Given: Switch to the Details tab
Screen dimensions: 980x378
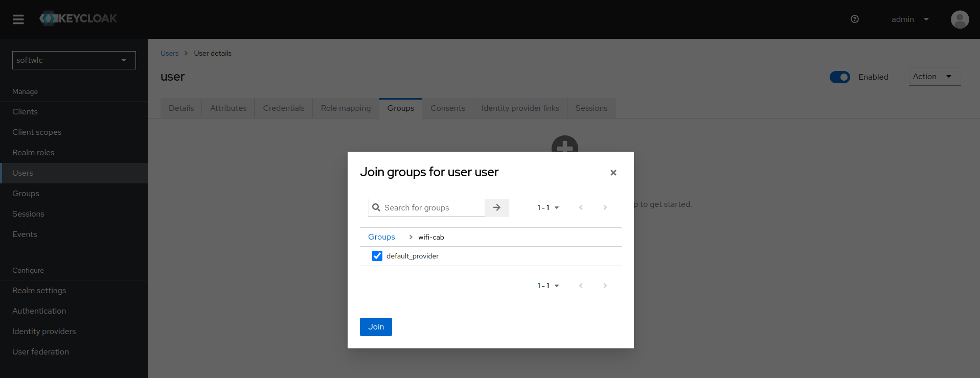Looking at the screenshot, I should click(x=181, y=108).
